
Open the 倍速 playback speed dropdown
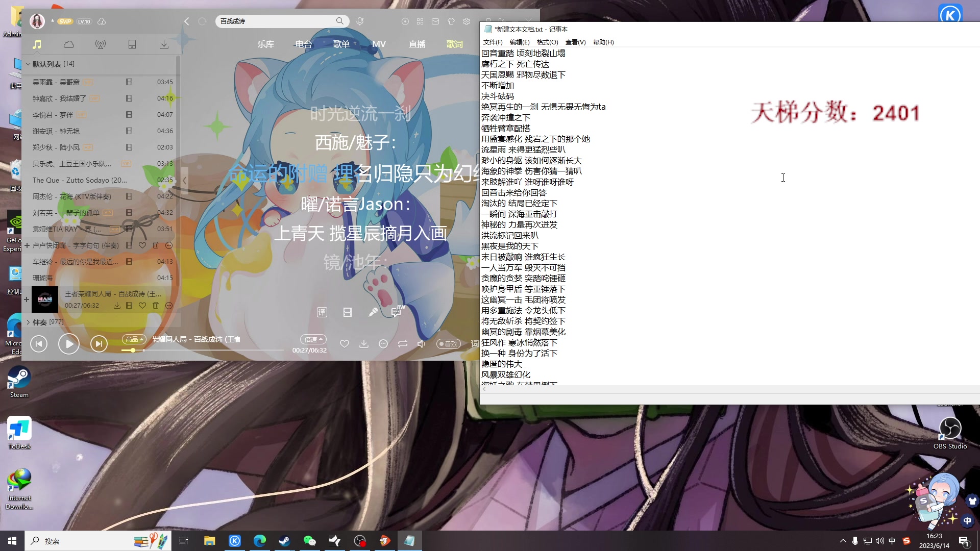click(313, 339)
